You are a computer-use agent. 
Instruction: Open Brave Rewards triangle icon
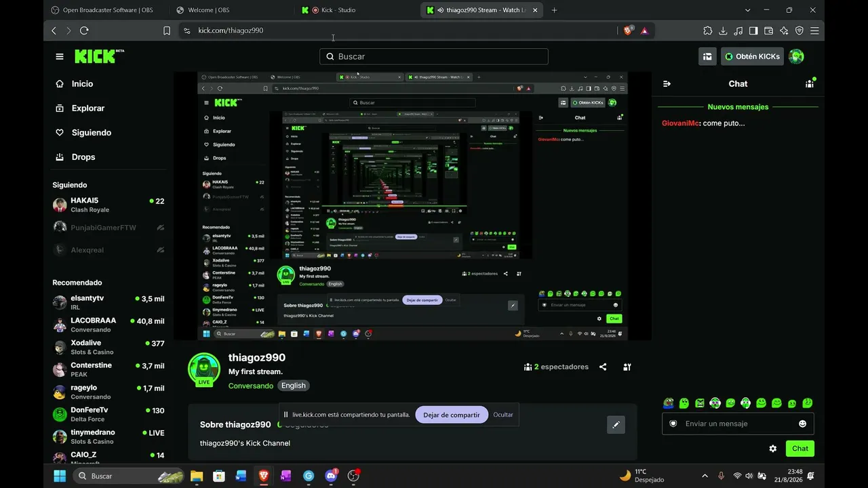click(x=644, y=30)
